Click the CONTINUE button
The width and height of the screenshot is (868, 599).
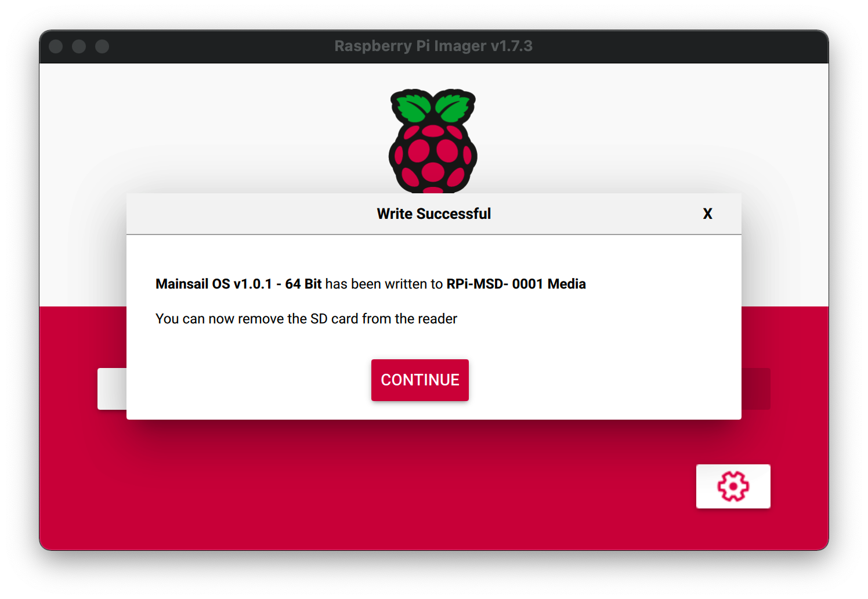click(x=420, y=380)
